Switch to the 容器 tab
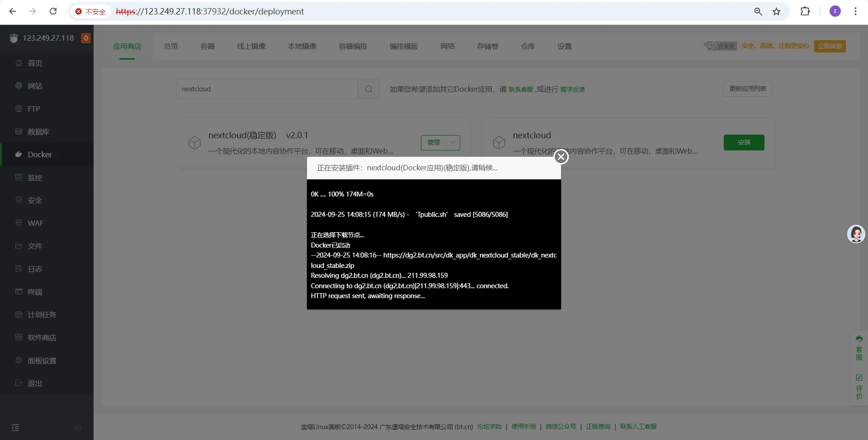Image resolution: width=868 pixels, height=440 pixels. (x=208, y=46)
